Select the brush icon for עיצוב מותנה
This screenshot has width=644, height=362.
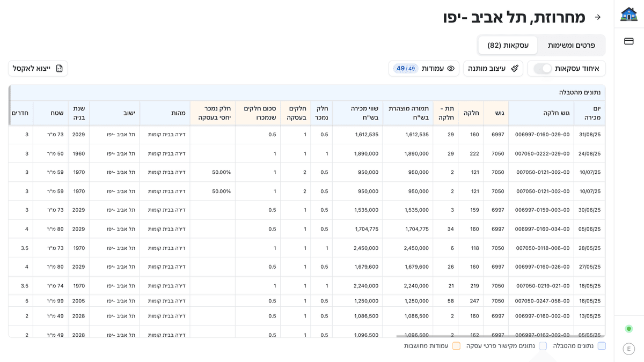515,68
